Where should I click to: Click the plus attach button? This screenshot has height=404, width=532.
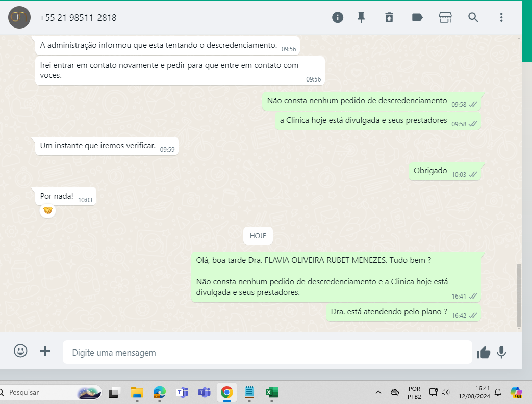(x=45, y=351)
